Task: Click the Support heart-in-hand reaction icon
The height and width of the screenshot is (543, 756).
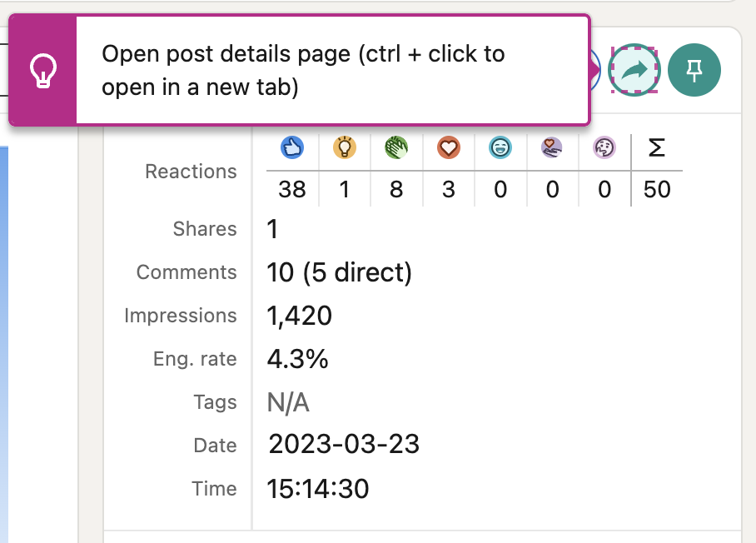Action: click(x=552, y=147)
